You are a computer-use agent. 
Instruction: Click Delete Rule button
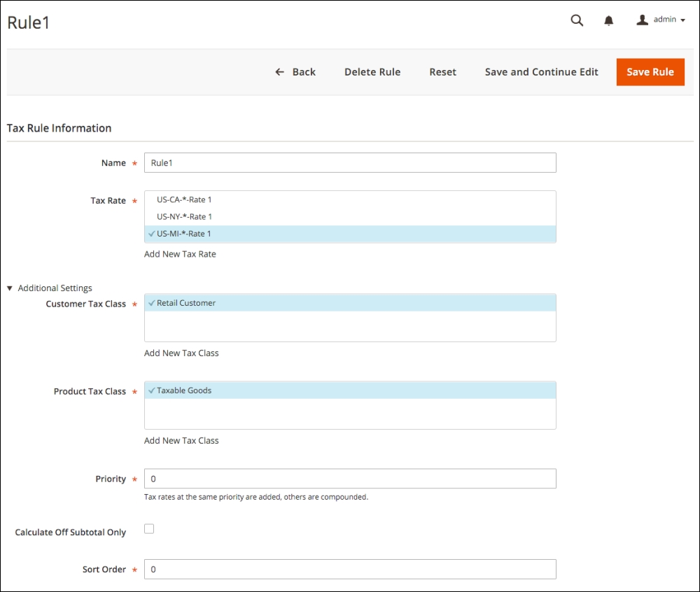coord(372,72)
